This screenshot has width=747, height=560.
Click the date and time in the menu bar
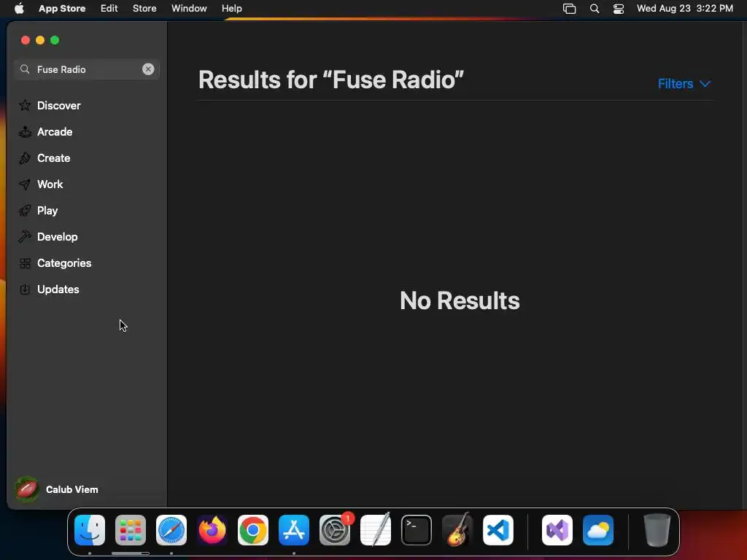684,8
